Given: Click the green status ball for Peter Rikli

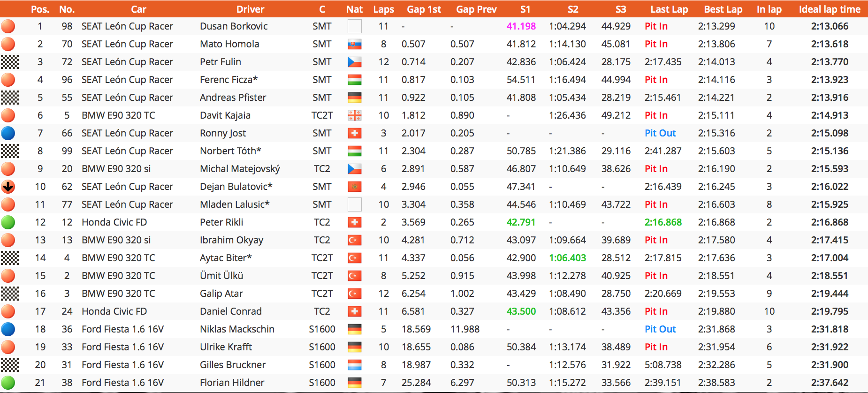Looking at the screenshot, I should point(8,222).
